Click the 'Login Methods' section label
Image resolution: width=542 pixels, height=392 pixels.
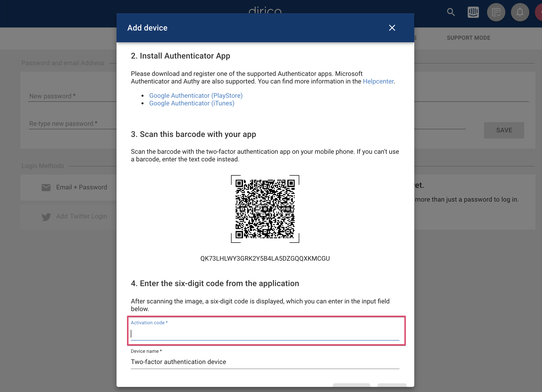43,166
